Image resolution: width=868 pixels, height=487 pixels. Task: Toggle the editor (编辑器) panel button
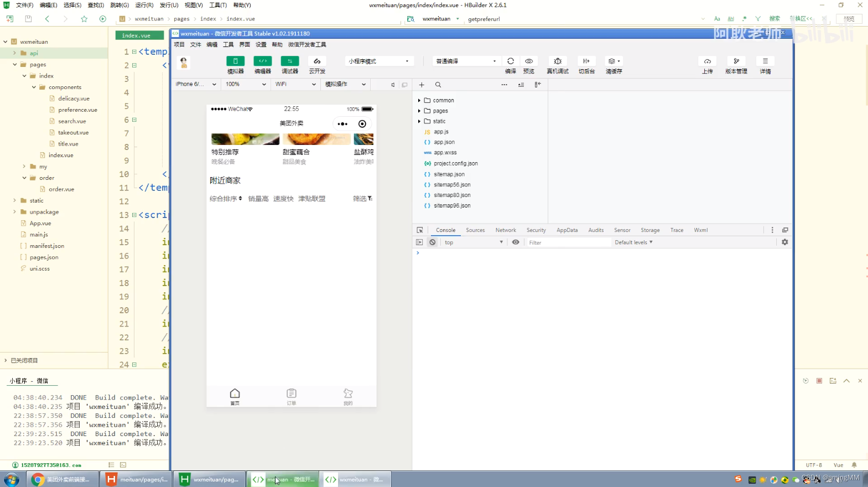[262, 61]
